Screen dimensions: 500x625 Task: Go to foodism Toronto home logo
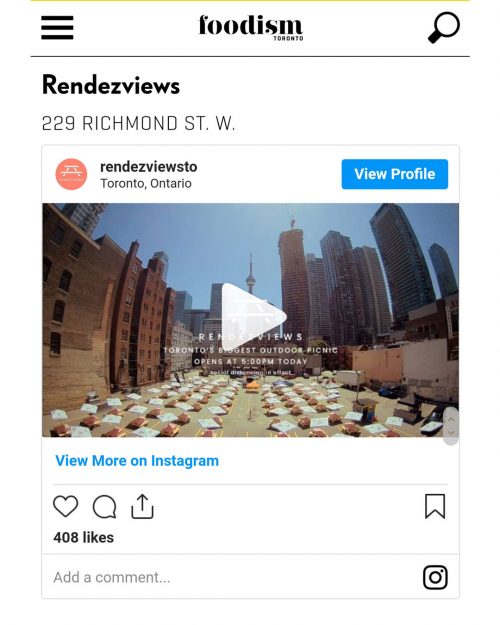click(x=251, y=27)
